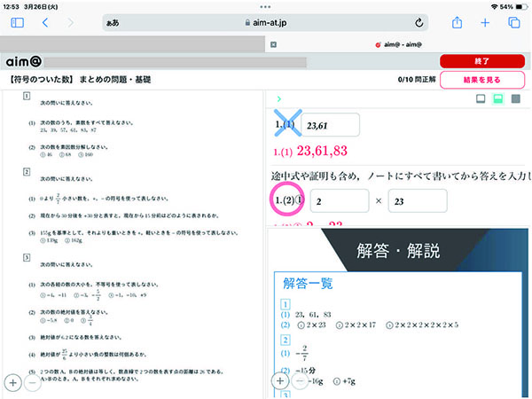Open the Safari share sheet icon

pyautogui.click(x=457, y=22)
